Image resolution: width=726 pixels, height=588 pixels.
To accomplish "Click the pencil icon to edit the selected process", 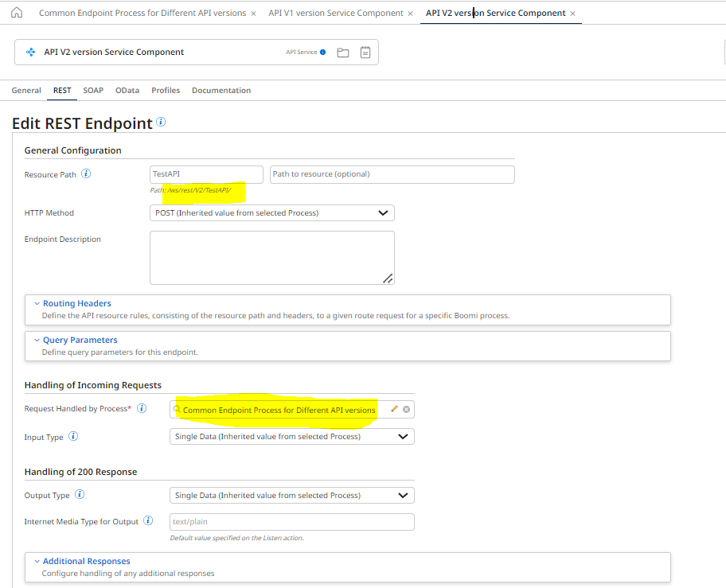I will click(394, 409).
